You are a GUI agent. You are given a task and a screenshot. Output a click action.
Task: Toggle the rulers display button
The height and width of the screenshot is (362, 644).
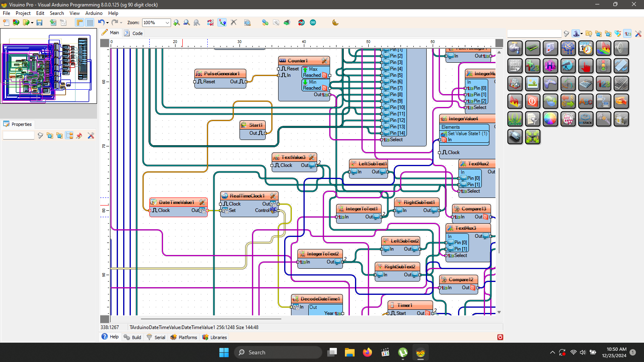click(80, 23)
